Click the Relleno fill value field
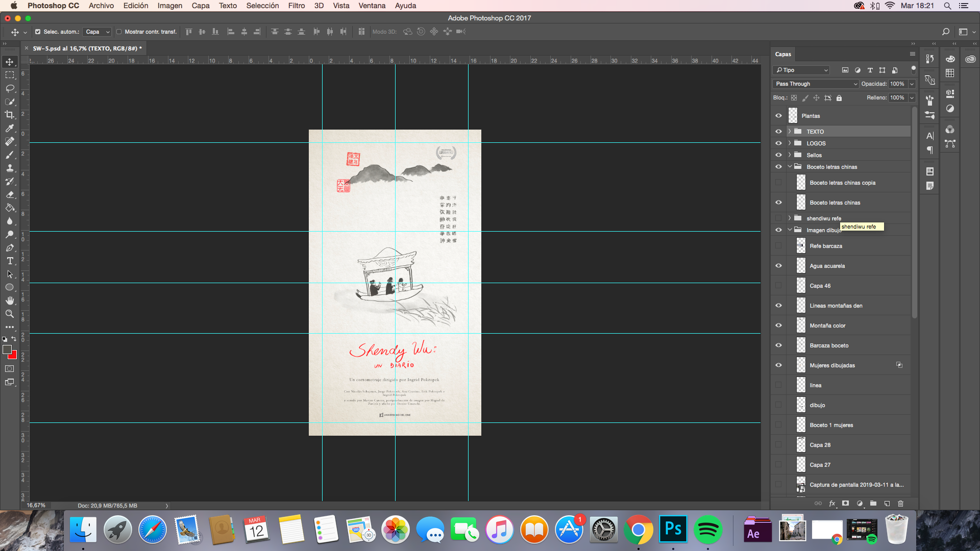This screenshot has width=980, height=551. pos(897,98)
